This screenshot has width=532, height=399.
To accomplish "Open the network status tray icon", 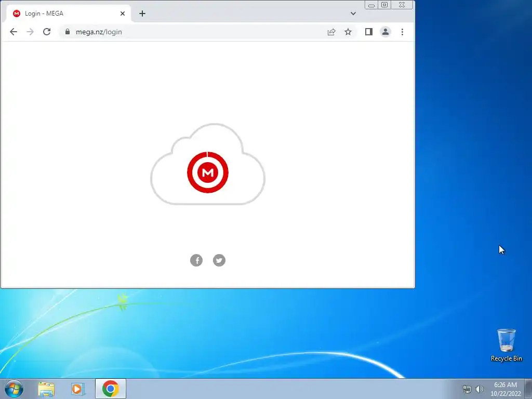I will click(467, 389).
